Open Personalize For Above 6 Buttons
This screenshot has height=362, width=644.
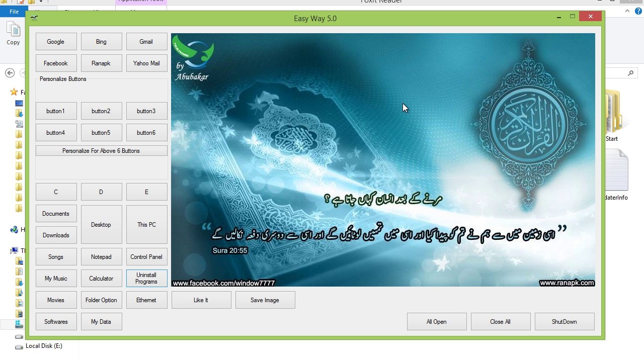pos(101,151)
